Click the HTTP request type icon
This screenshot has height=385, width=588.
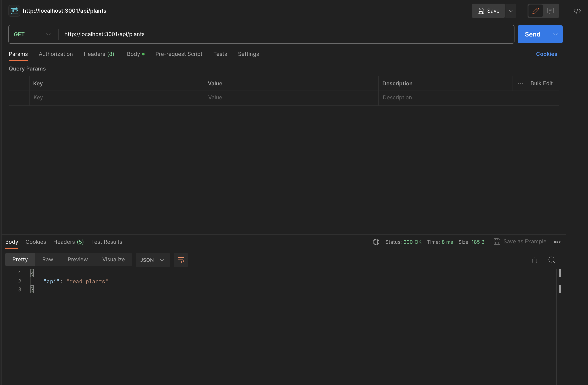point(14,11)
